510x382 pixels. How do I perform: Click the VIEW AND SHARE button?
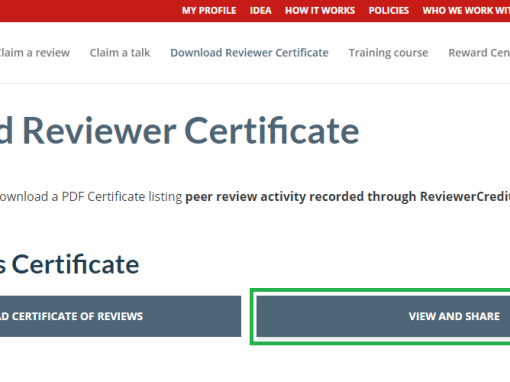(383, 316)
